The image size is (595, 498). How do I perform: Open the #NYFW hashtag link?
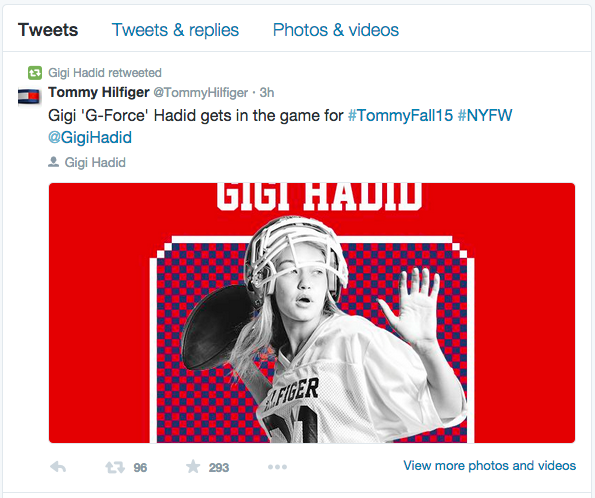[x=485, y=115]
